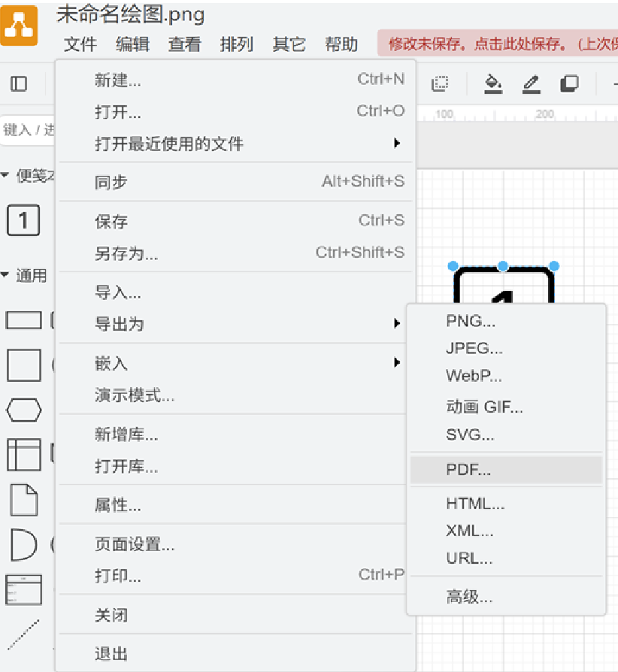Open the fill color bucket tool
Viewport: 618px width, 672px height.
pos(493,83)
